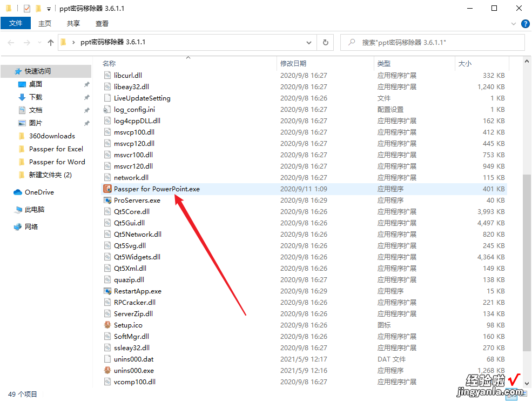Click the vertical scrollbar thumb in file list
Viewport: 532px width, 401px height.
pyautogui.click(x=527, y=263)
